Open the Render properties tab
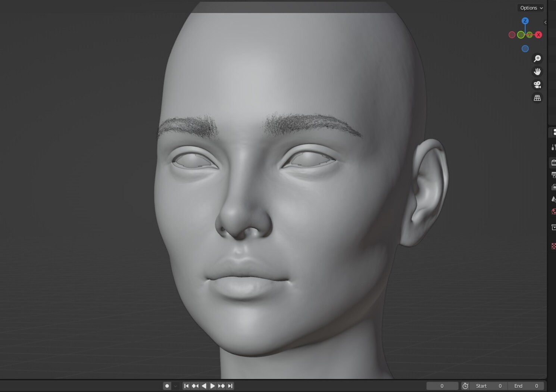 click(553, 162)
